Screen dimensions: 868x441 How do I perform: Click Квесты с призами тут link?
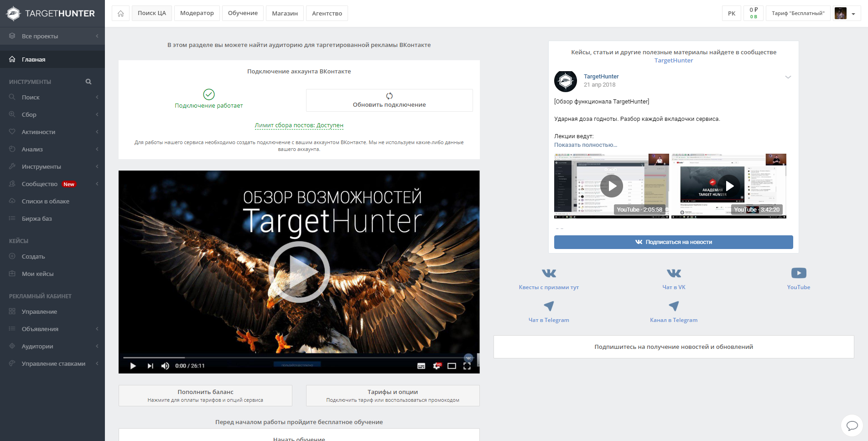click(549, 287)
